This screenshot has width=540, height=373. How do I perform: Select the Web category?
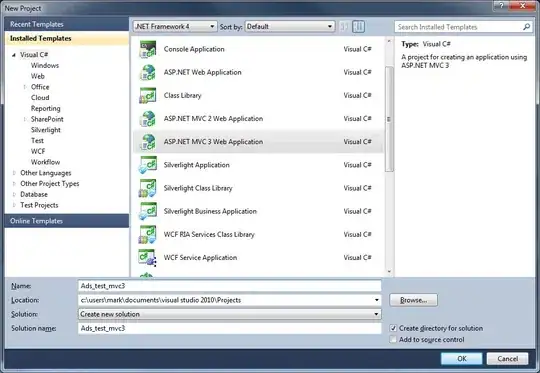pos(38,76)
